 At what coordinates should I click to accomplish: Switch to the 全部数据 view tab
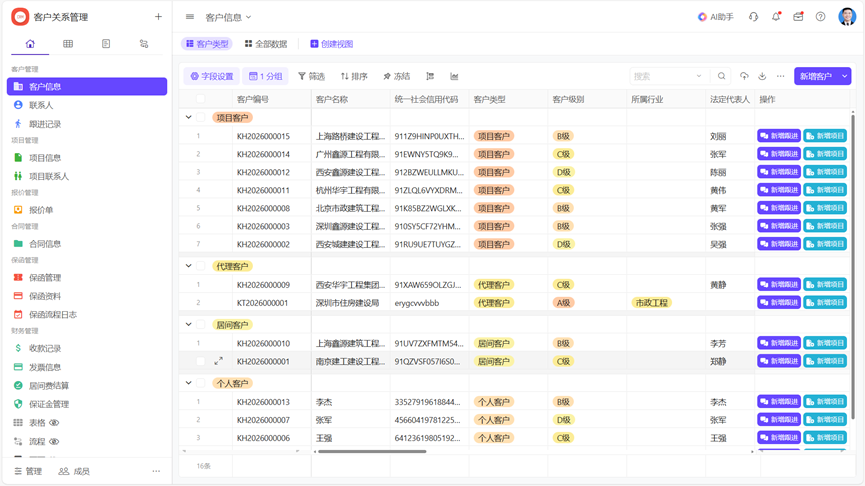(266, 44)
